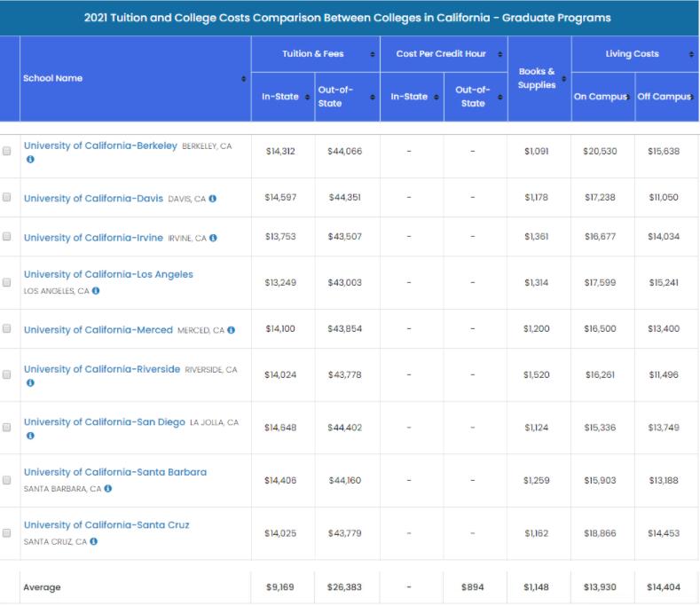Click info icon after Santa Barbara, CA
The width and height of the screenshot is (700, 606).
point(108,488)
